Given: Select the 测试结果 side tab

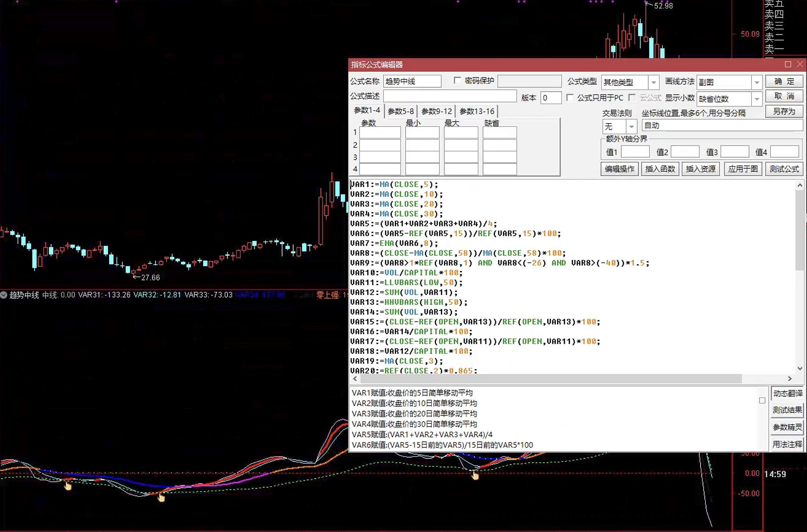Looking at the screenshot, I should (x=787, y=410).
